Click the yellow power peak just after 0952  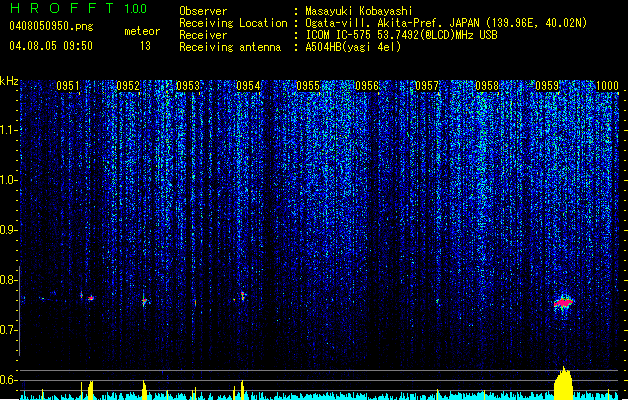tap(144, 390)
